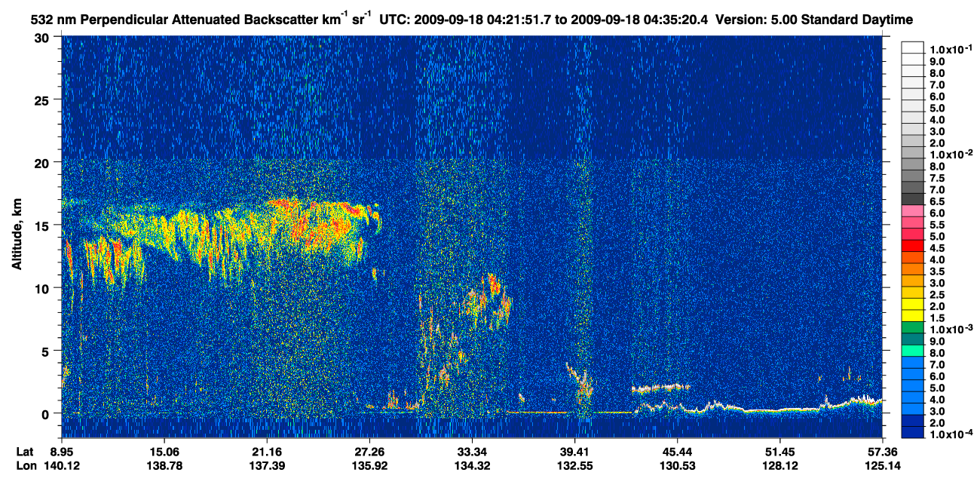Click latitude value 39.41
Screen dimensions: 980x503
click(x=574, y=452)
